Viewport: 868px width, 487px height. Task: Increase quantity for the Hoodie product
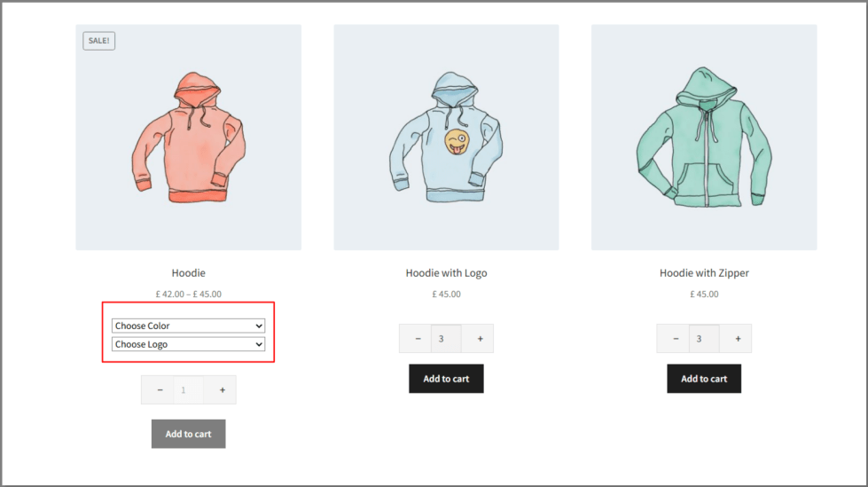[x=222, y=390]
